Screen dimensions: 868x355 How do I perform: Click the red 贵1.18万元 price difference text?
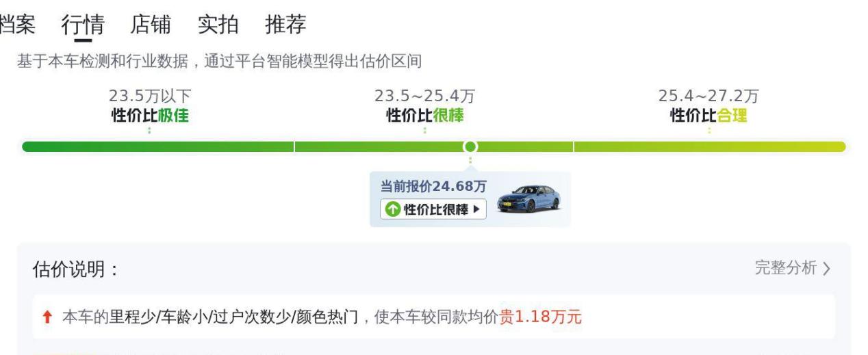point(541,318)
